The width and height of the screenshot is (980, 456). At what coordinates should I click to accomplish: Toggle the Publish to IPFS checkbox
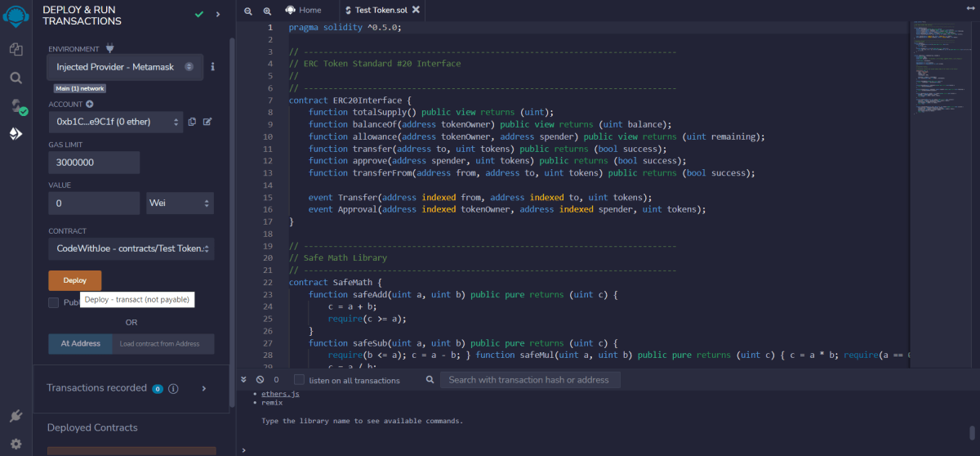[x=54, y=302]
